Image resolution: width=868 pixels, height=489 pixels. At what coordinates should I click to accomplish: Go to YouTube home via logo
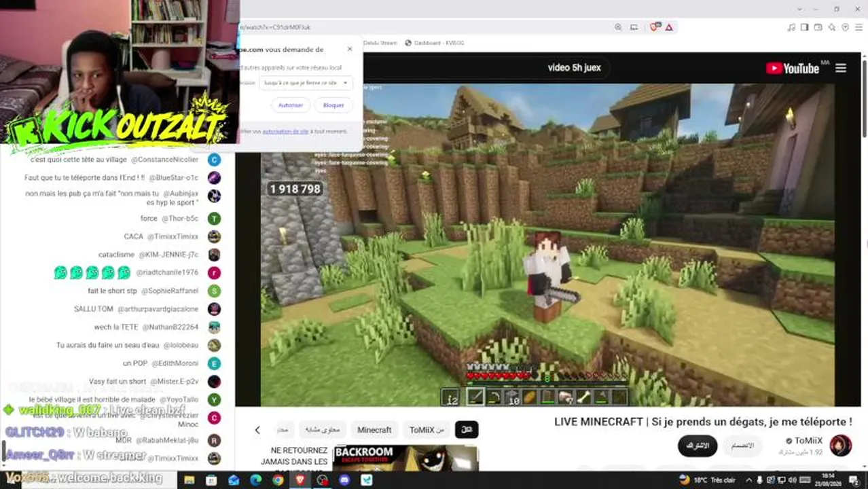(793, 68)
